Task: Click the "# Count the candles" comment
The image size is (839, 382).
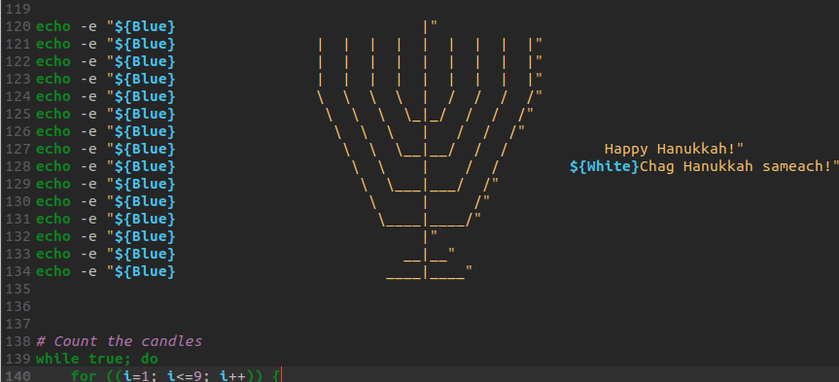Action: click(119, 341)
